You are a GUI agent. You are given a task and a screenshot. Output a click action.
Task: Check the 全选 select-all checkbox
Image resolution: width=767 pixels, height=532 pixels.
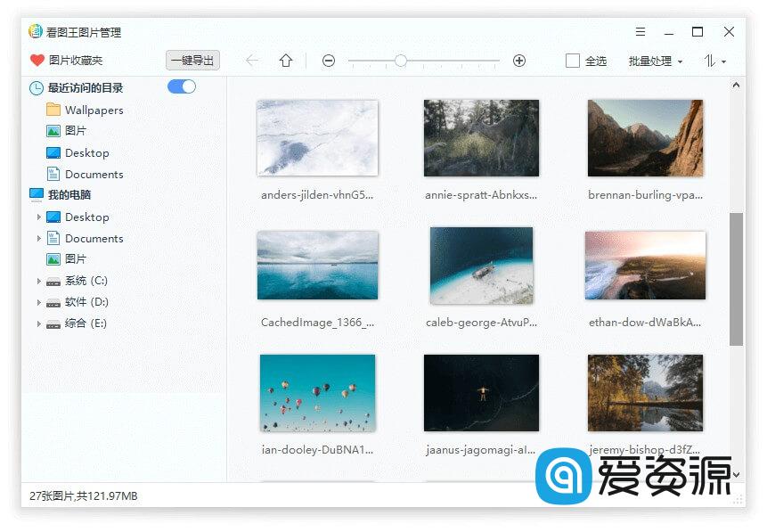pyautogui.click(x=573, y=61)
